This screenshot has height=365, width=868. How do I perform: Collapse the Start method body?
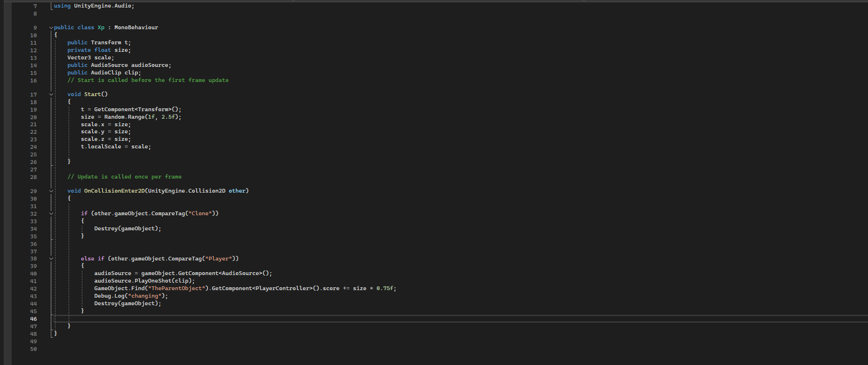click(51, 95)
